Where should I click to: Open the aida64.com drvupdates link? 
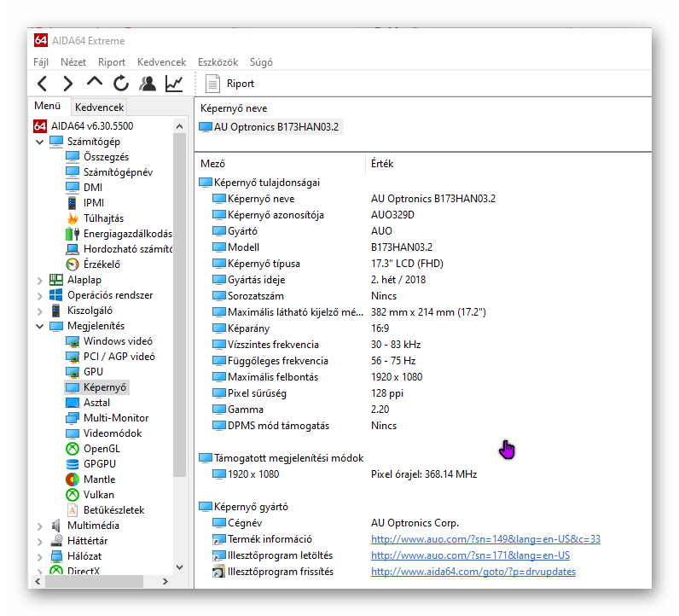(473, 572)
